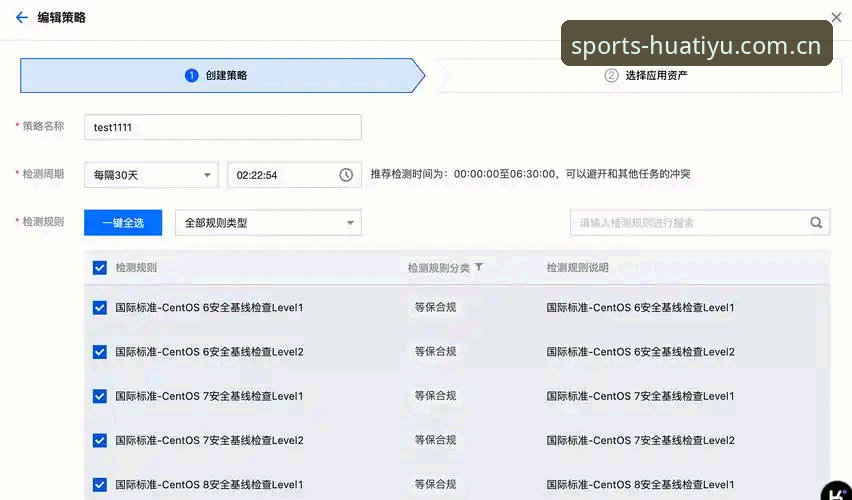The width and height of the screenshot is (852, 500).
Task: Edit the 策略名称 field containing test1111
Action: [x=223, y=127]
